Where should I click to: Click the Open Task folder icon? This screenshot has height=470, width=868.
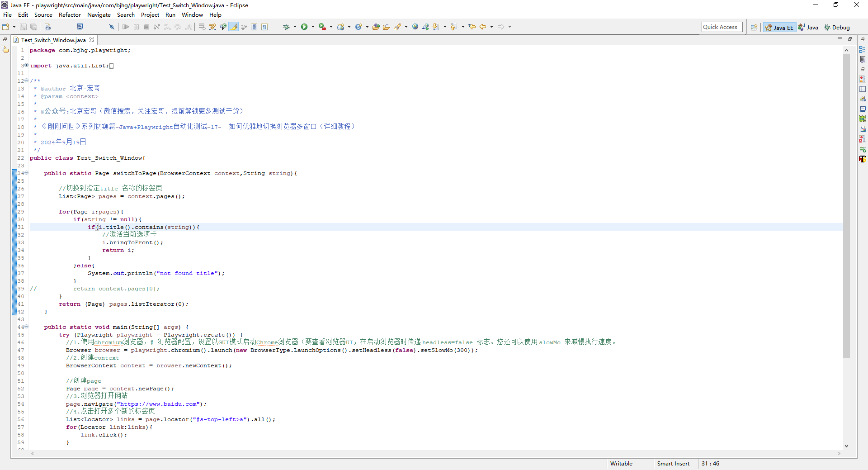coord(386,27)
